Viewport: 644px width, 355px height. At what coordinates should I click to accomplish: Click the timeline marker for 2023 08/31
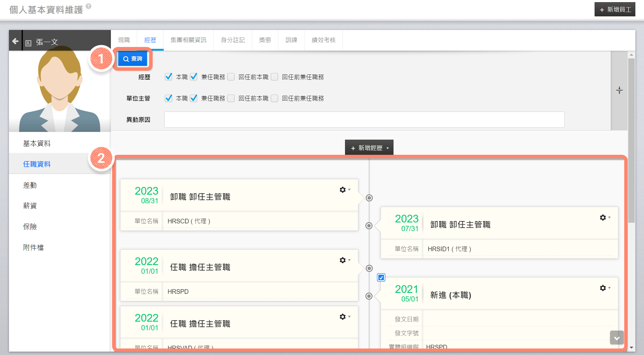point(369,198)
